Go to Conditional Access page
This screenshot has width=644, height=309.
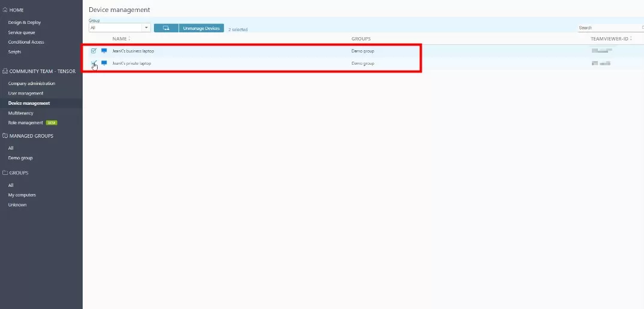26,43
